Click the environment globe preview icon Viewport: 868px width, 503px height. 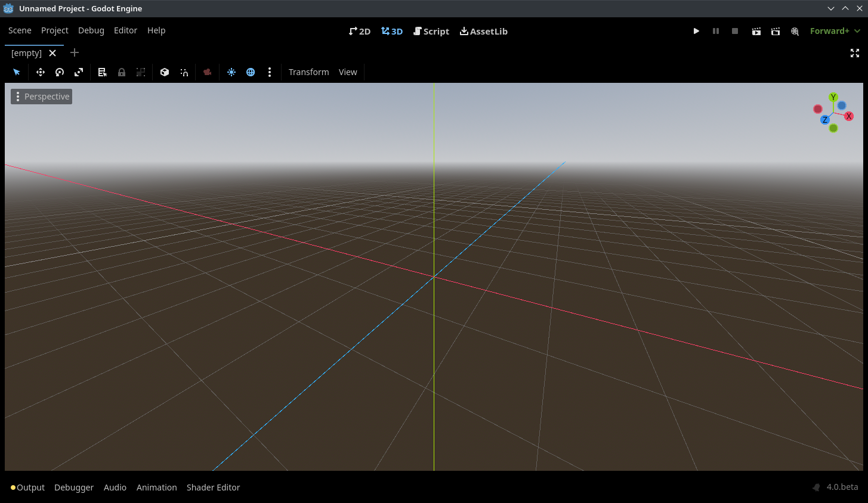pyautogui.click(x=251, y=72)
